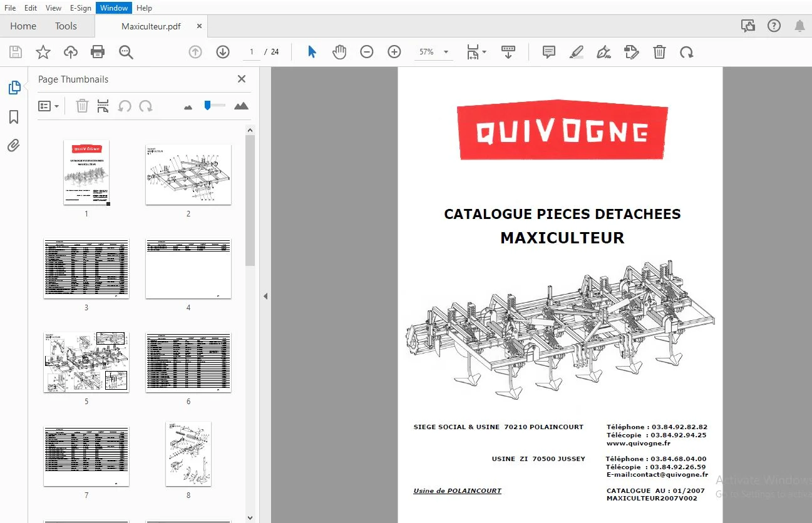This screenshot has width=812, height=523.
Task: Open the Window menu
Action: pos(114,8)
